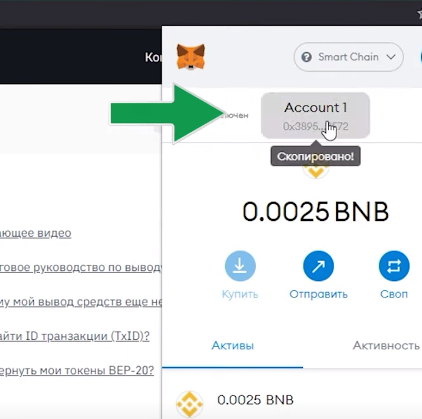Switch to the Активы tab
This screenshot has width=422, height=419.
[x=233, y=345]
